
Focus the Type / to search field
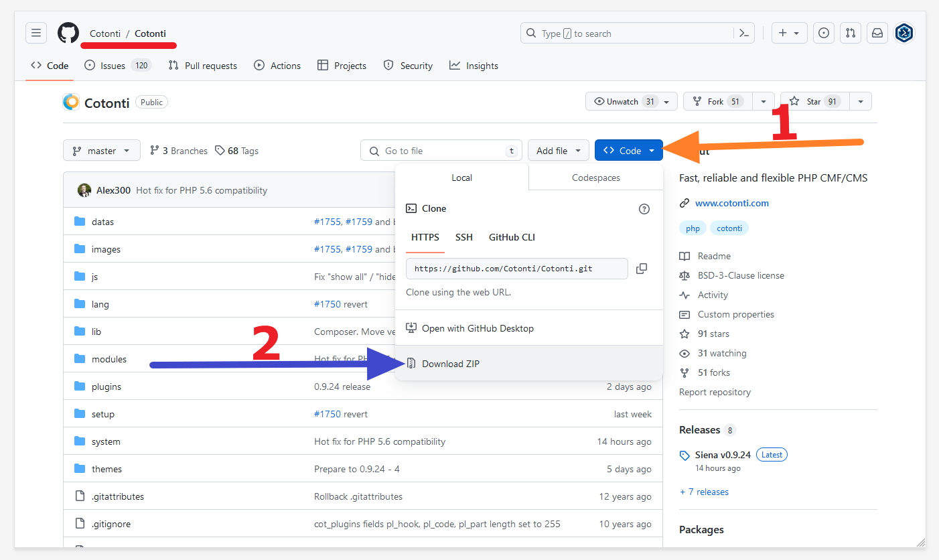[626, 33]
